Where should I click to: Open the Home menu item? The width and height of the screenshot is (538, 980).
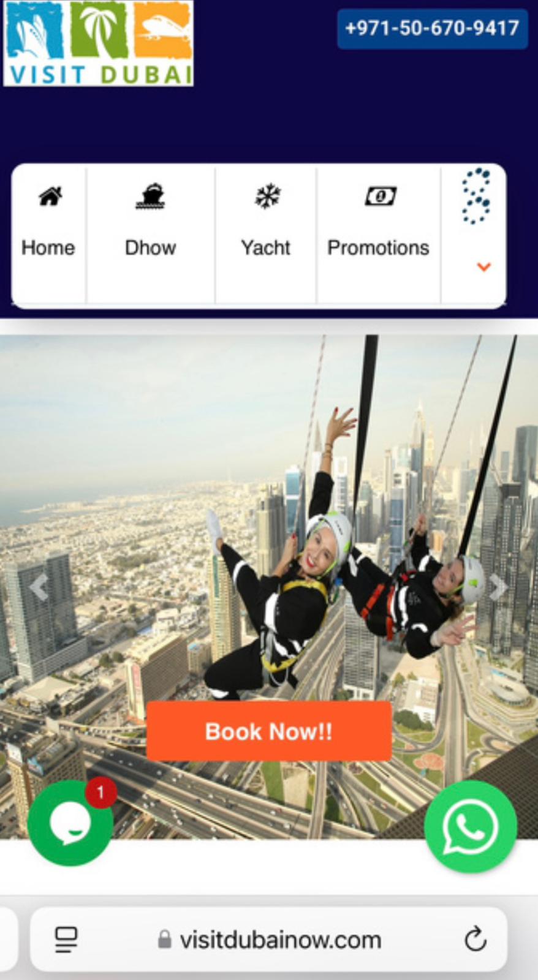point(48,235)
